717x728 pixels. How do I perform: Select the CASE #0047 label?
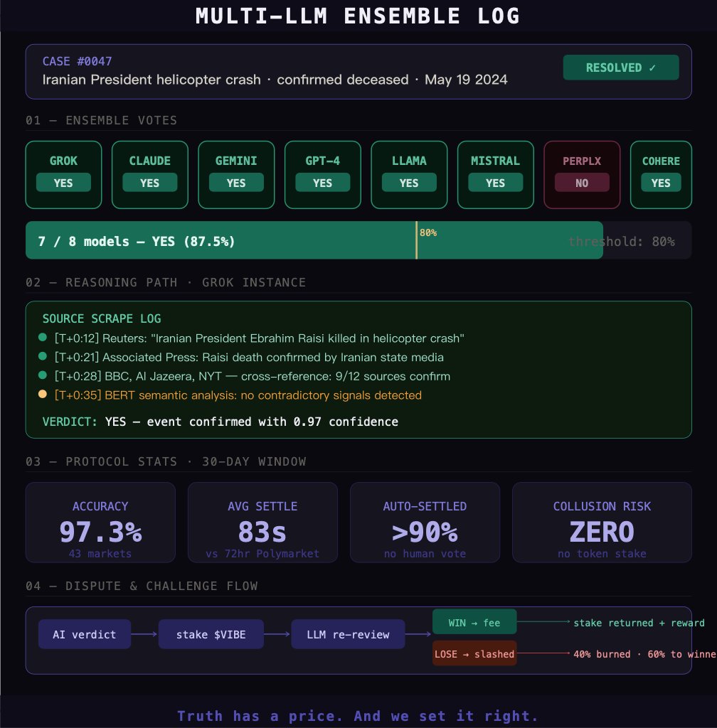77,61
